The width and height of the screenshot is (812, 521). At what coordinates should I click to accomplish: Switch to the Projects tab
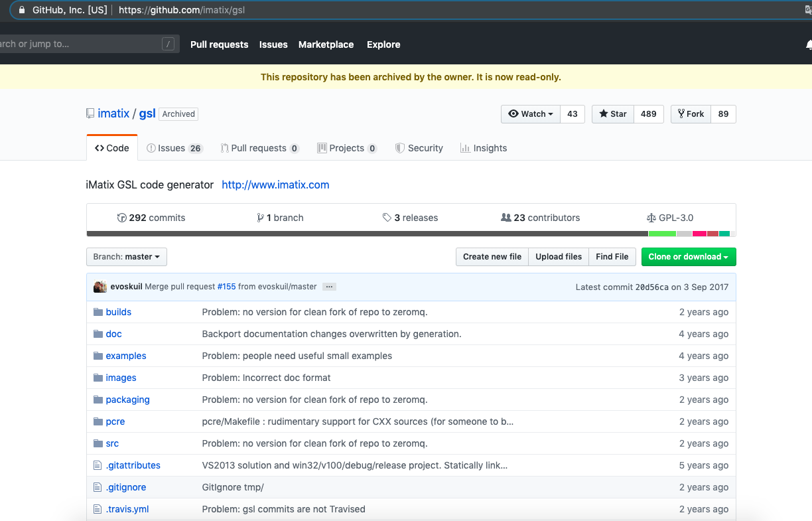point(348,148)
